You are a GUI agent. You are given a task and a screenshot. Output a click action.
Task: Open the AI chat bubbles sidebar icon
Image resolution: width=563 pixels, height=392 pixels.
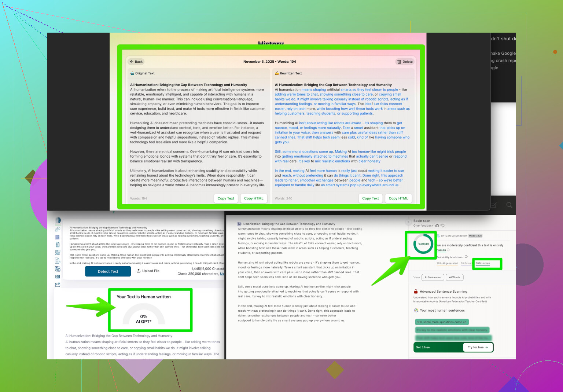pos(58,229)
